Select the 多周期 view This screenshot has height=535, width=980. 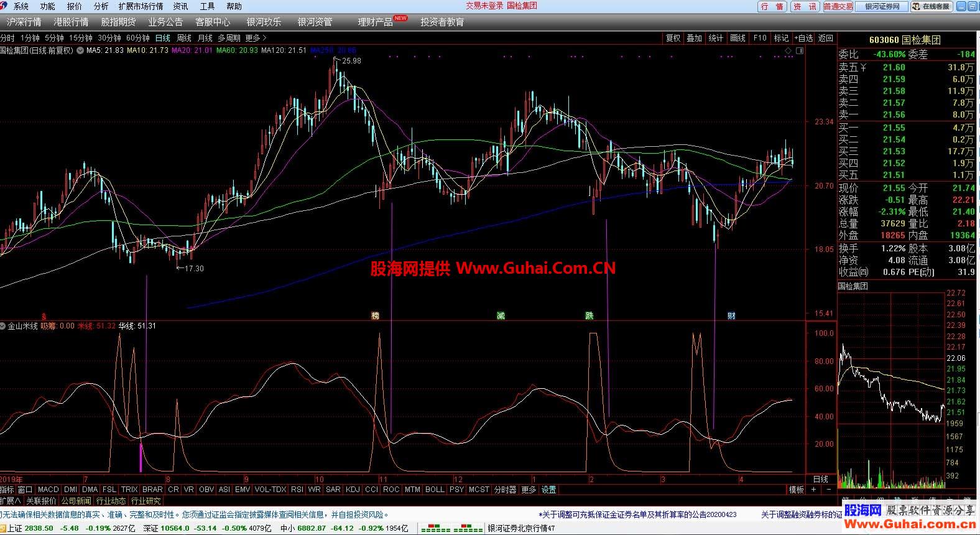click(x=229, y=38)
